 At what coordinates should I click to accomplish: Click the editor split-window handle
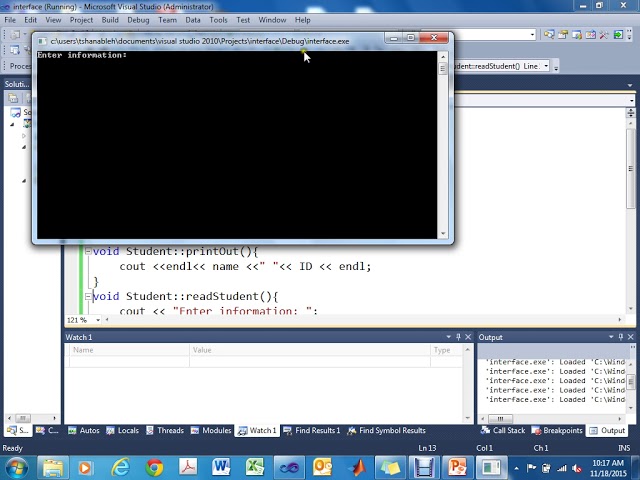(631, 112)
